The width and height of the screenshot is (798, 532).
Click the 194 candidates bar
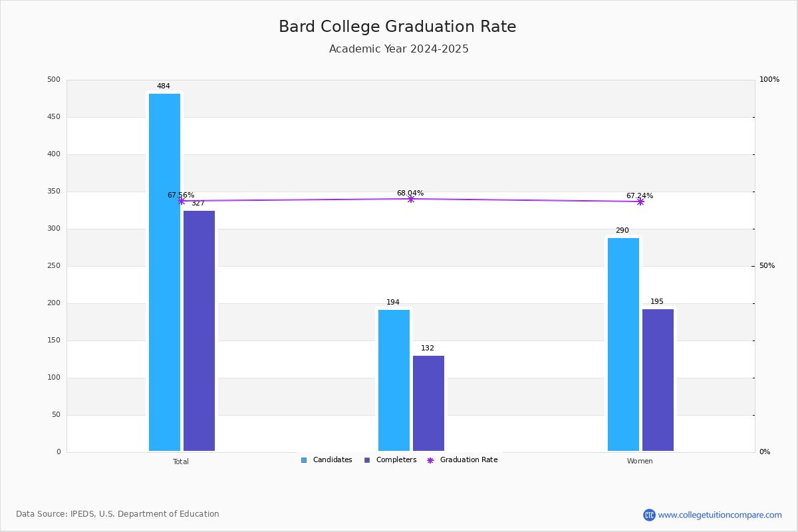click(394, 380)
